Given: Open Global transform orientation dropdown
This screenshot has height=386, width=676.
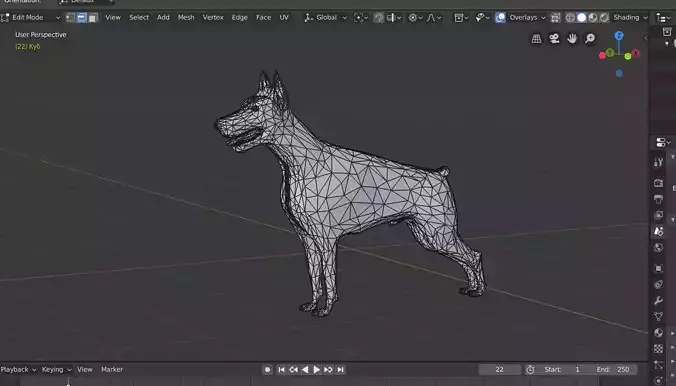Looking at the screenshot, I should tap(325, 18).
